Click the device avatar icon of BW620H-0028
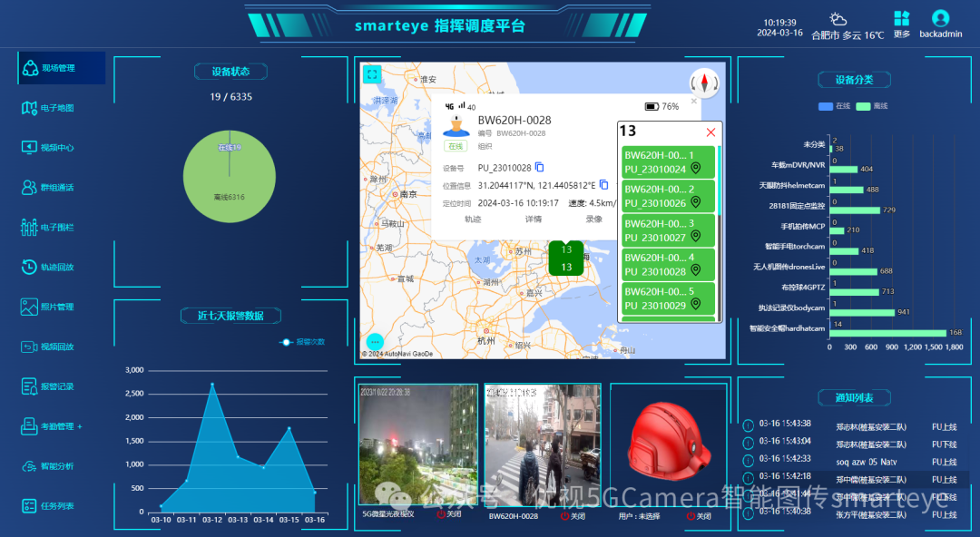Screen dimensions: 980x537 point(456,125)
